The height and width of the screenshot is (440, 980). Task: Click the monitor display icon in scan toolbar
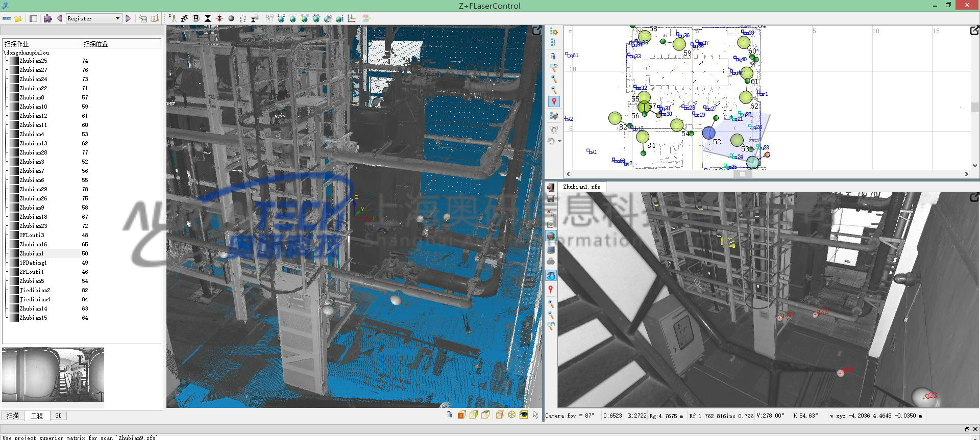tap(551, 249)
